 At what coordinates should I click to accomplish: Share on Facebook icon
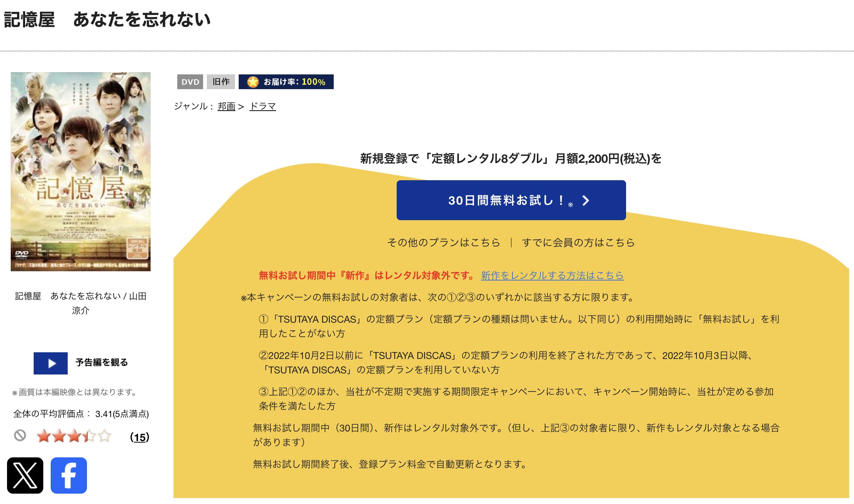pos(69,475)
